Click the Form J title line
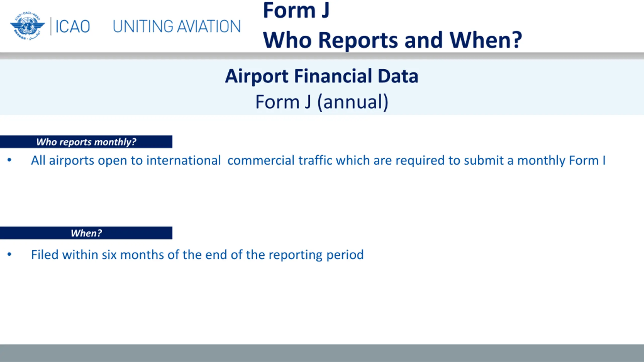Viewport: 644px width, 362px height. click(296, 11)
